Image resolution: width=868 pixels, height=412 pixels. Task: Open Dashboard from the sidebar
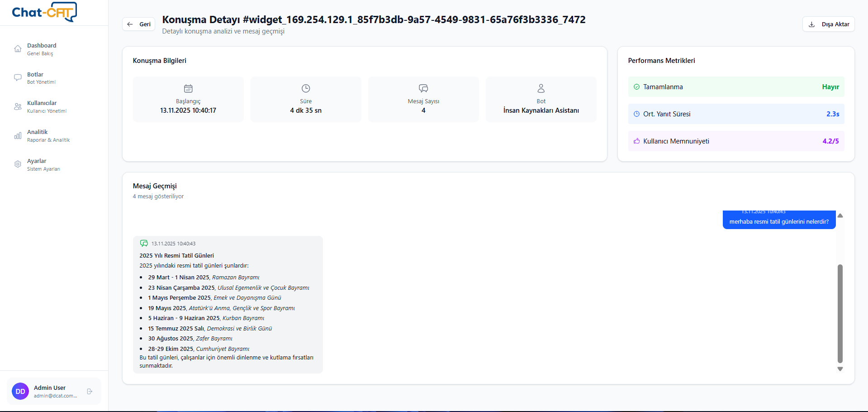coord(42,49)
